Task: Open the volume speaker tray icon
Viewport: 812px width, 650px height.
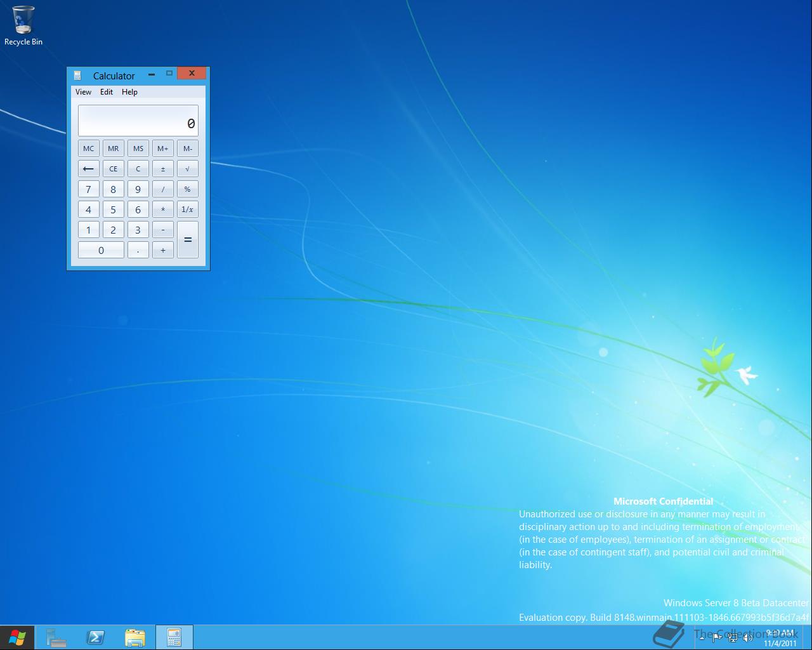Action: (x=748, y=637)
